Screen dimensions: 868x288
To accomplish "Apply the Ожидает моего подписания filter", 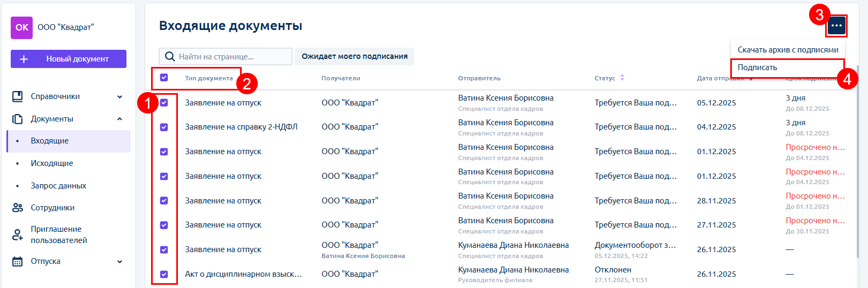I will click(354, 56).
